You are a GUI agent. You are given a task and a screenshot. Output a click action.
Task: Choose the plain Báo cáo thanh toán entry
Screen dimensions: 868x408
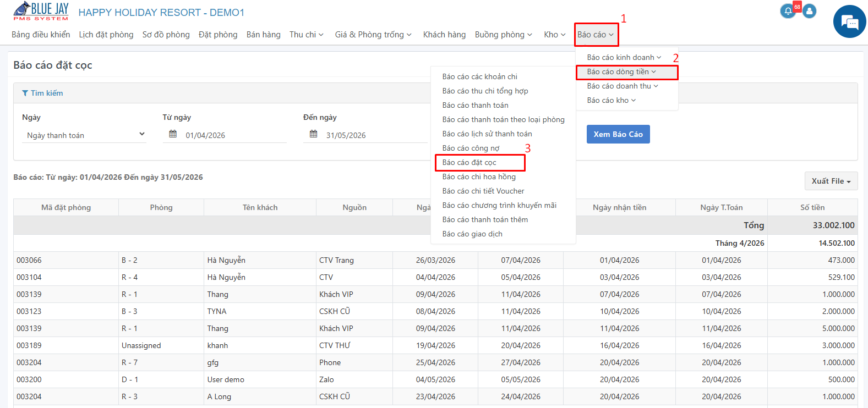pyautogui.click(x=476, y=105)
